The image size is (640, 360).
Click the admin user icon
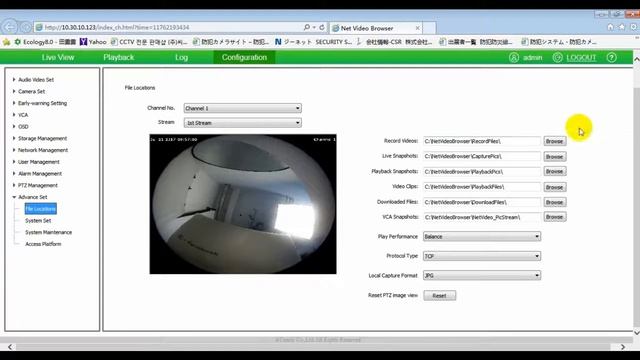[x=514, y=58]
